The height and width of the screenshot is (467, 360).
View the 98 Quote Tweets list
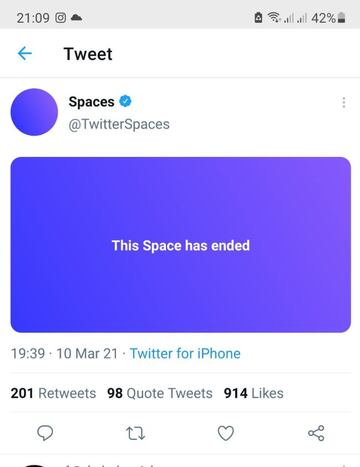click(x=160, y=393)
